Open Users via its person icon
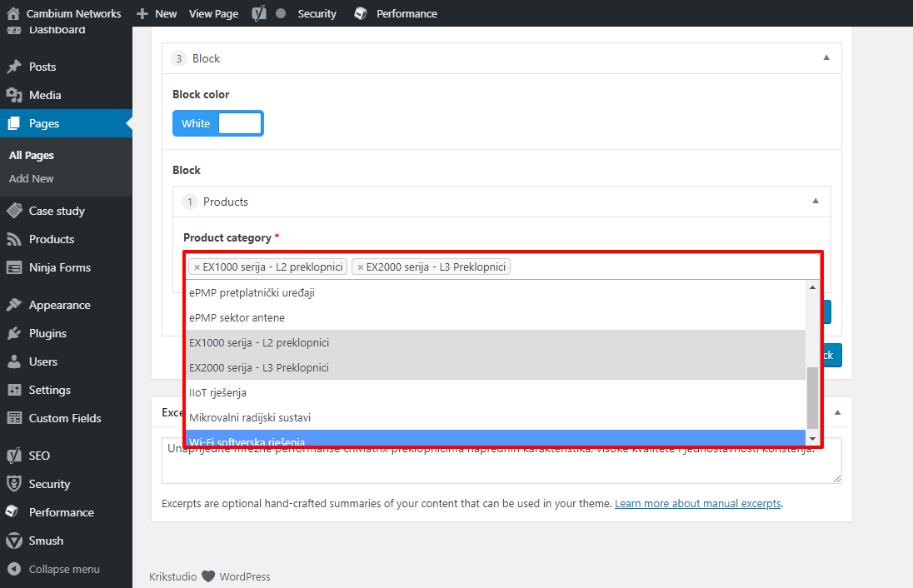913x588 pixels. click(14, 361)
